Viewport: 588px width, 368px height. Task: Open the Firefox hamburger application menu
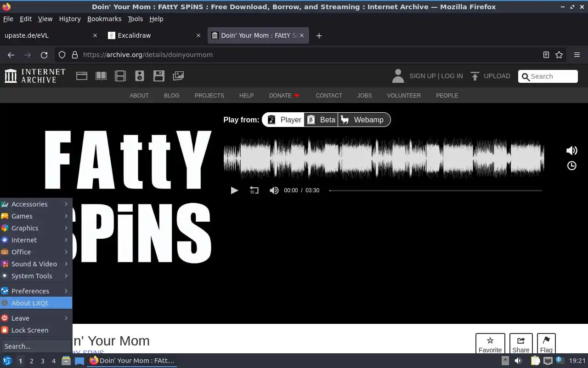[577, 55]
